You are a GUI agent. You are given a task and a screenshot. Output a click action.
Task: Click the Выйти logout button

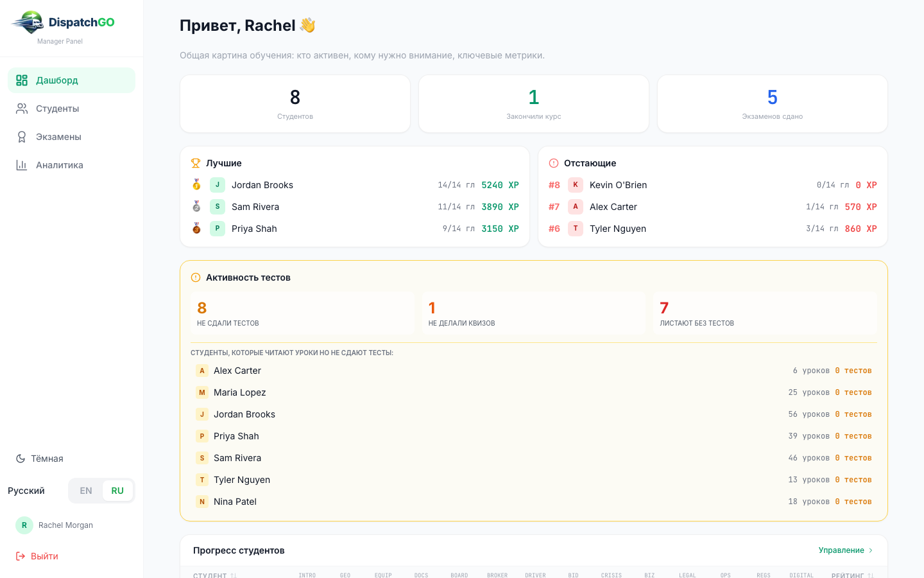click(37, 556)
